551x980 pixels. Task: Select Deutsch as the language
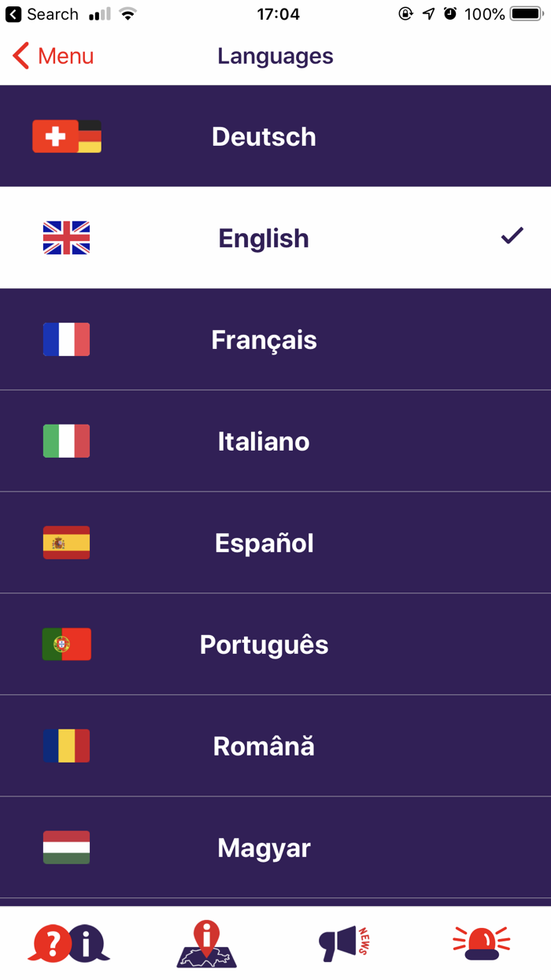[x=264, y=136]
